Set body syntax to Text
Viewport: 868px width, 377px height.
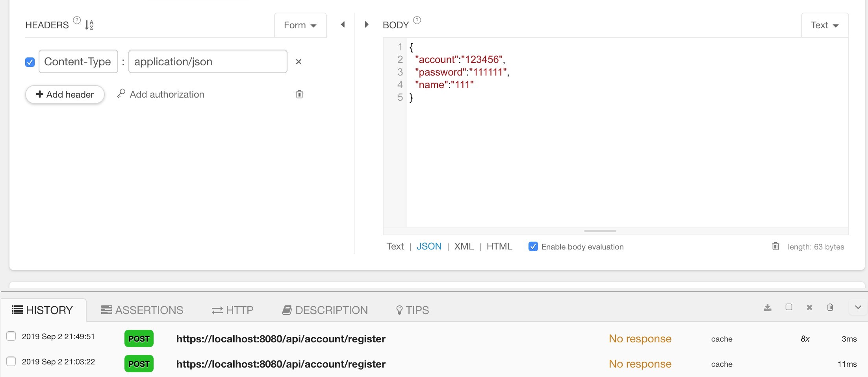pyautogui.click(x=395, y=246)
